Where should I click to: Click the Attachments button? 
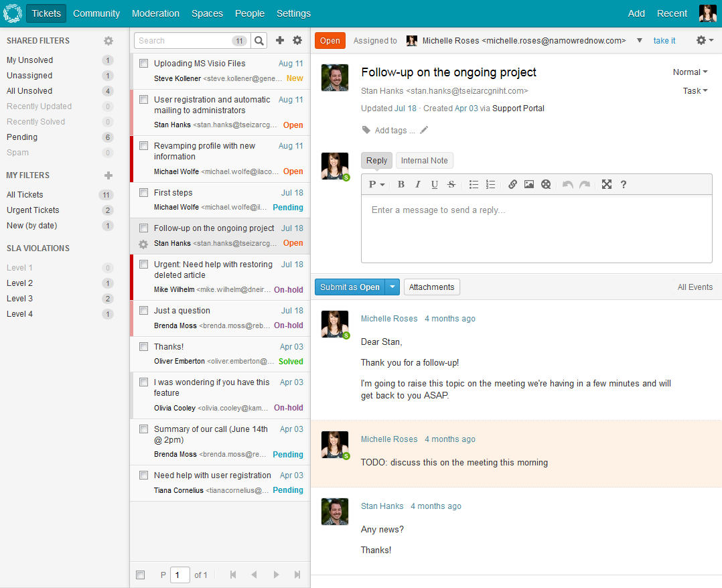click(431, 287)
